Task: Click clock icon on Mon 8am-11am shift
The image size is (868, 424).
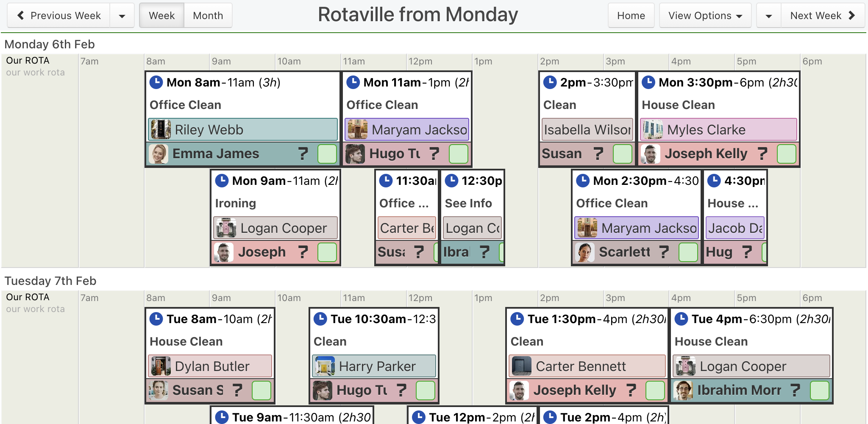Action: 156,82
